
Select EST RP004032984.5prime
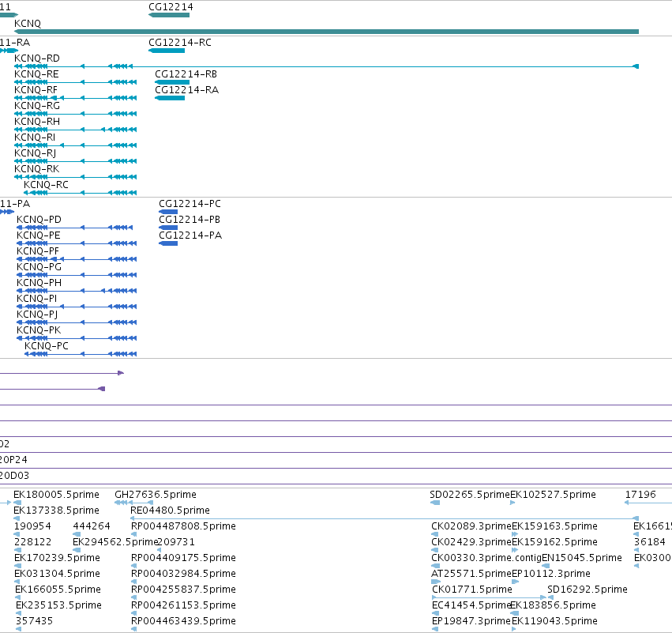coord(183,575)
